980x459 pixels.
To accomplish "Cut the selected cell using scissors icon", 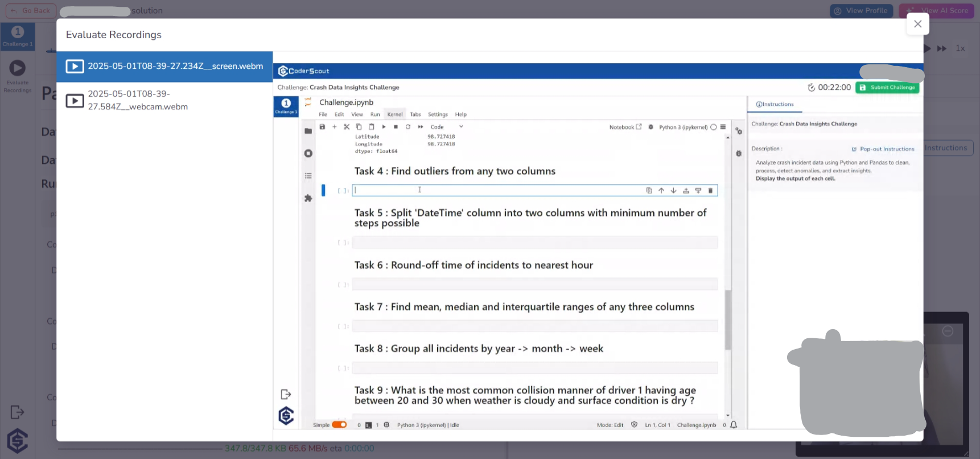I will [347, 127].
